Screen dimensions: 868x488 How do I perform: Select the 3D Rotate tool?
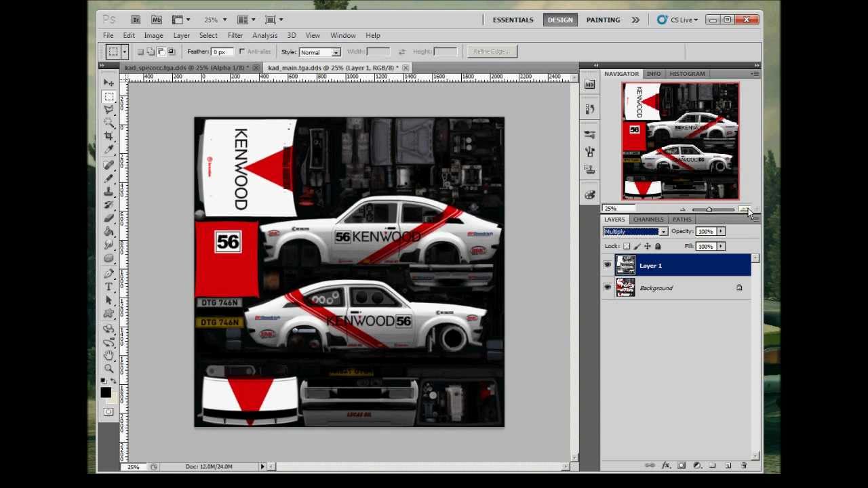108,329
